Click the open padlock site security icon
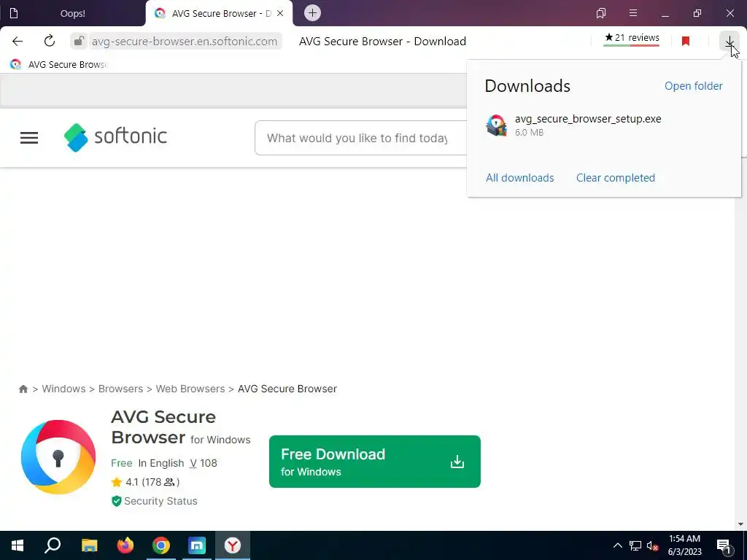Image resolution: width=747 pixels, height=560 pixels. click(x=79, y=41)
